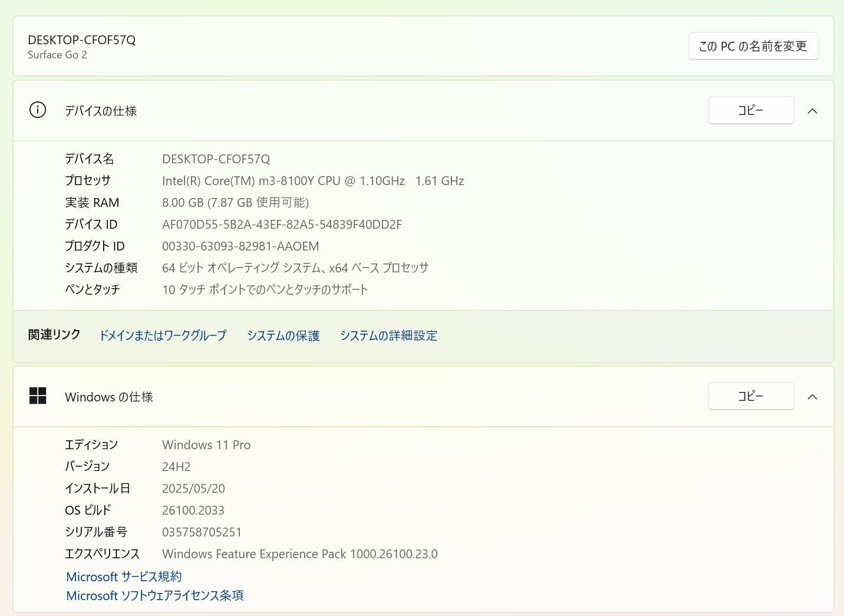844x616 pixels.
Task: Collapse the Windows の仕様 section
Action: 812,397
